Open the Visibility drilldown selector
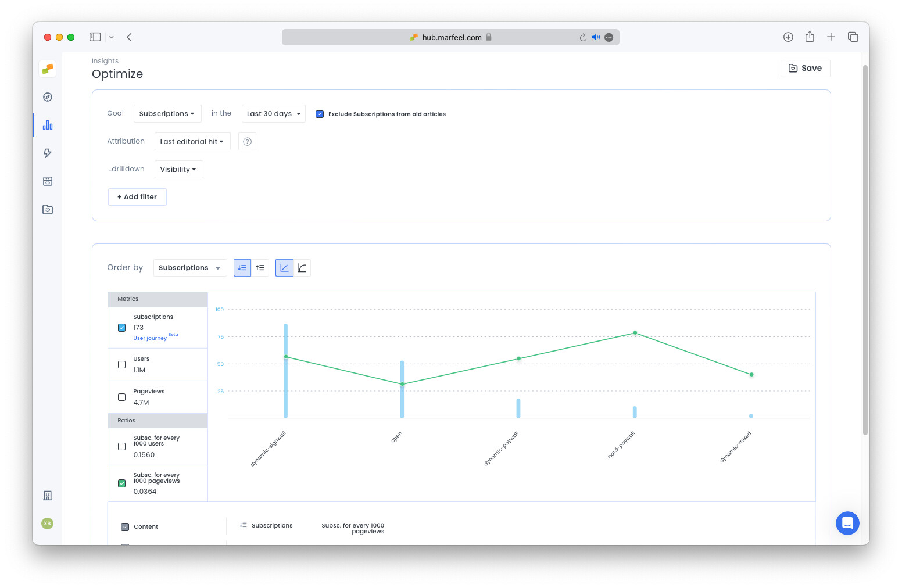Viewport: 902px width, 588px height. tap(178, 169)
